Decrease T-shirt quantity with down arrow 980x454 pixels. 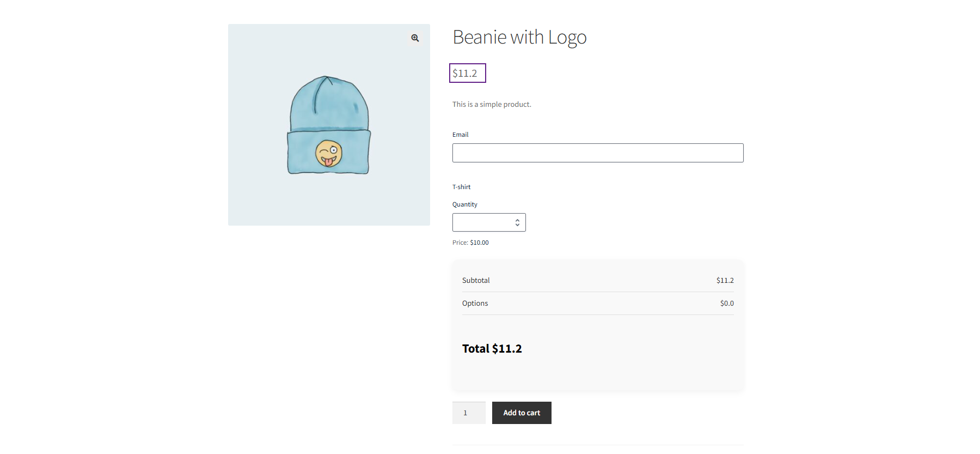[517, 225]
